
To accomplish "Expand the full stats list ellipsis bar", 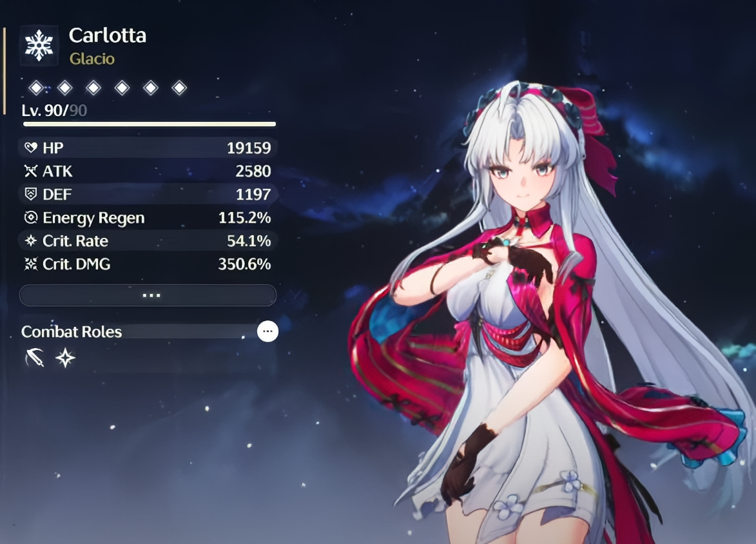I will coord(148,295).
